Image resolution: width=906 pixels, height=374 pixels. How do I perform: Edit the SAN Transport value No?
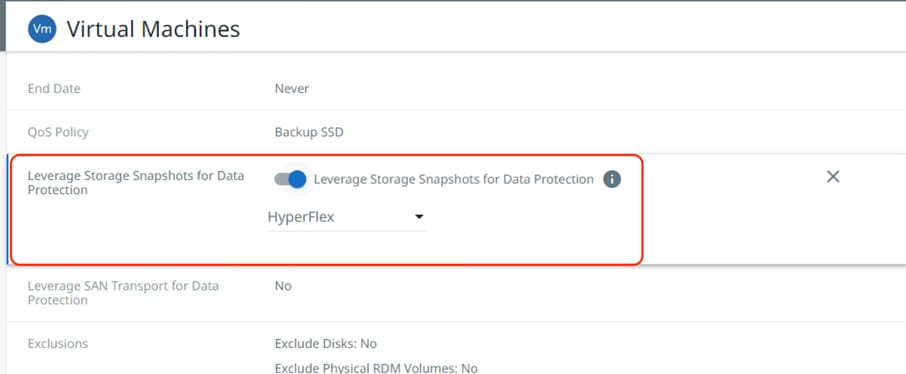tap(283, 286)
